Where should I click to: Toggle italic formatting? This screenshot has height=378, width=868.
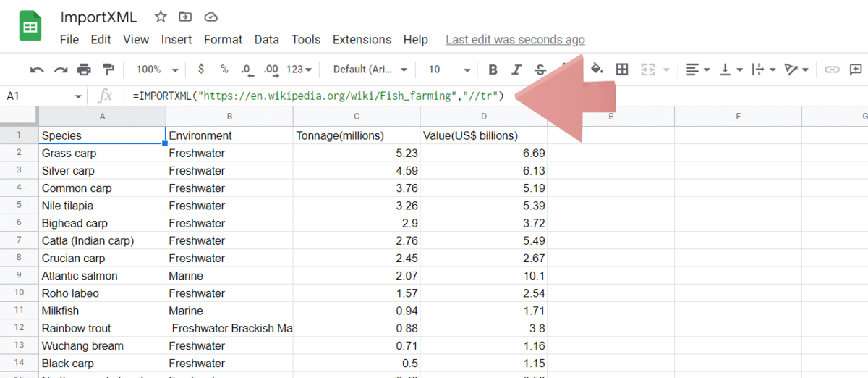coord(516,70)
